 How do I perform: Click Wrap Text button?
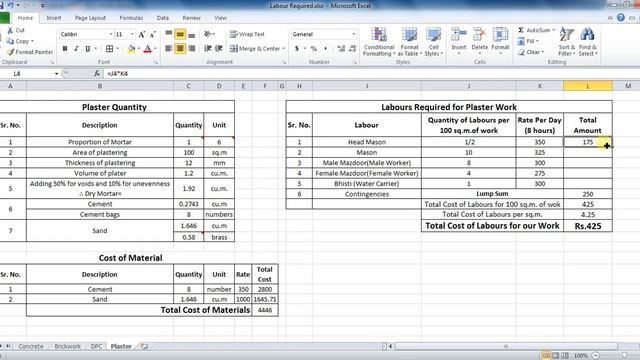(x=247, y=34)
